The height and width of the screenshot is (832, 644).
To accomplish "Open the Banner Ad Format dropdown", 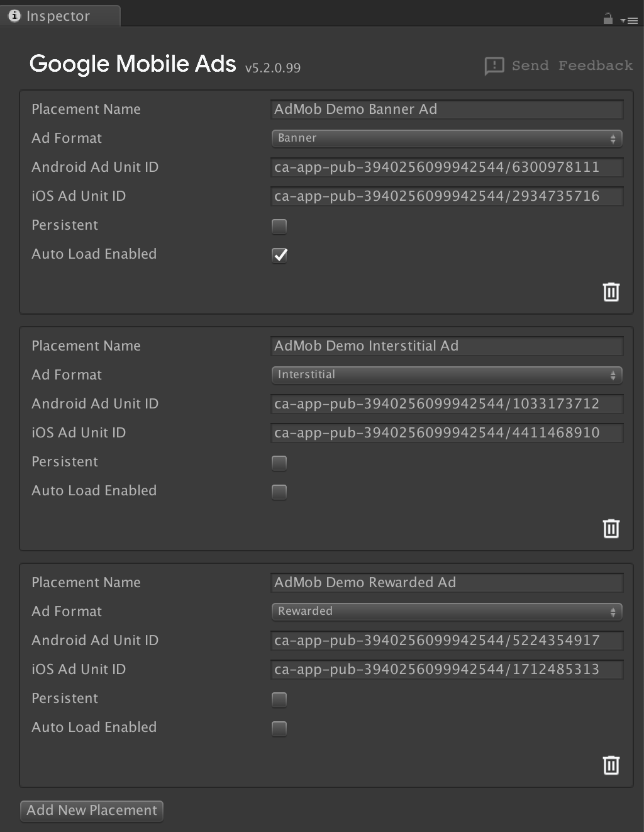I will pos(447,138).
